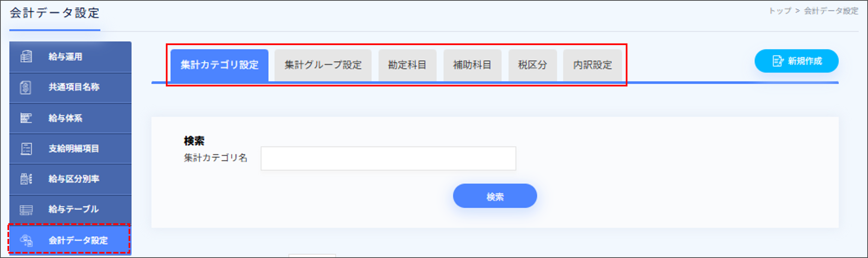The width and height of the screenshot is (868, 258).
Task: Select the 給与区分別率 rate category icon
Action: (26, 179)
